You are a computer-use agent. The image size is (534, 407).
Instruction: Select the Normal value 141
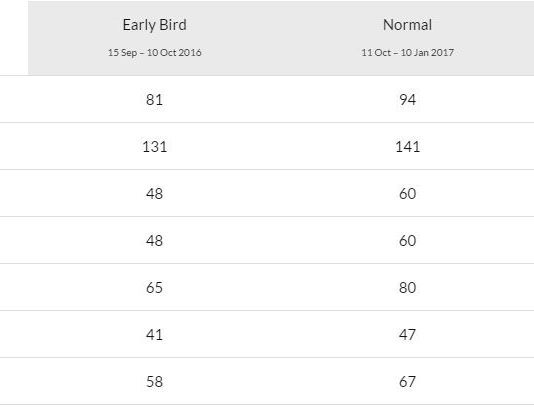(x=407, y=147)
